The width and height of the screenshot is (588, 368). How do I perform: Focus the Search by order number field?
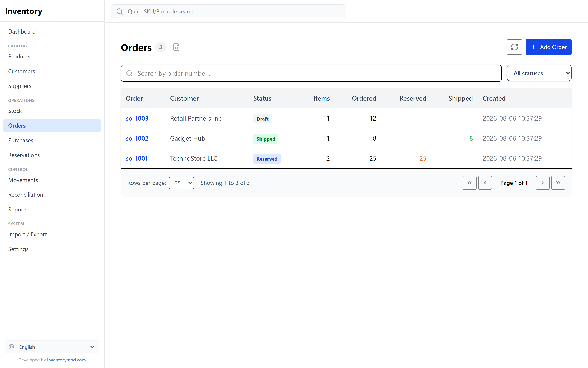point(311,73)
